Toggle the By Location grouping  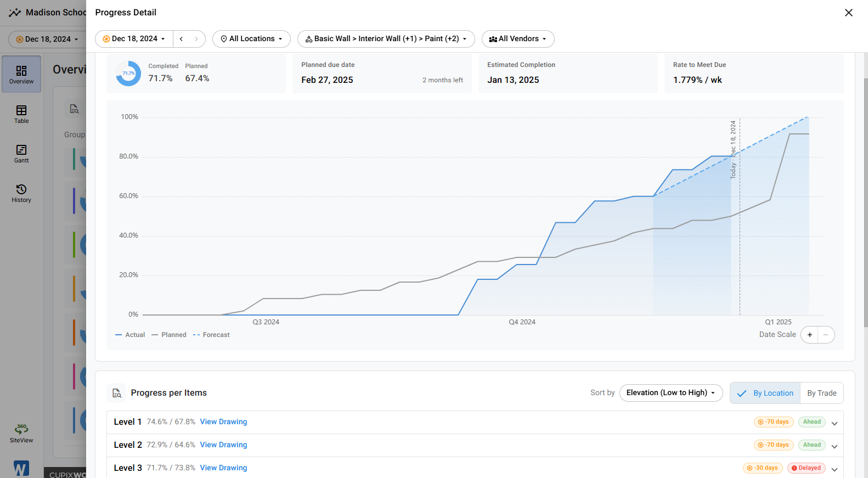click(765, 393)
